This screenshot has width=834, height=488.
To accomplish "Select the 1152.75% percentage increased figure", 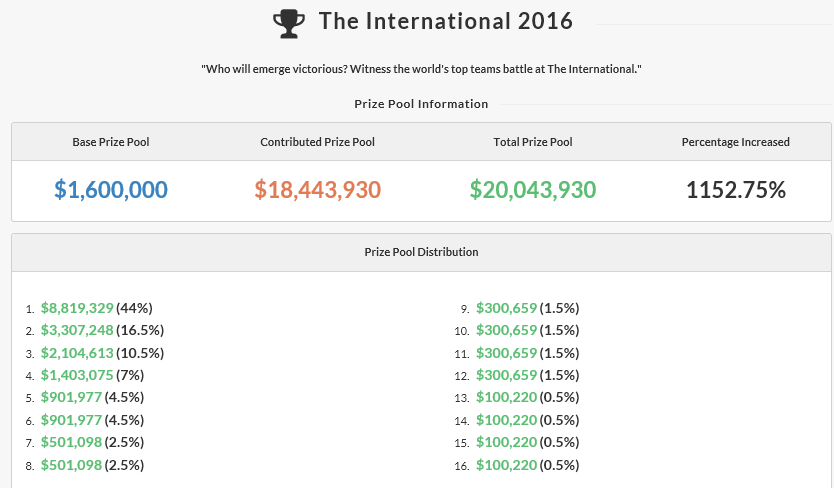I will point(736,190).
